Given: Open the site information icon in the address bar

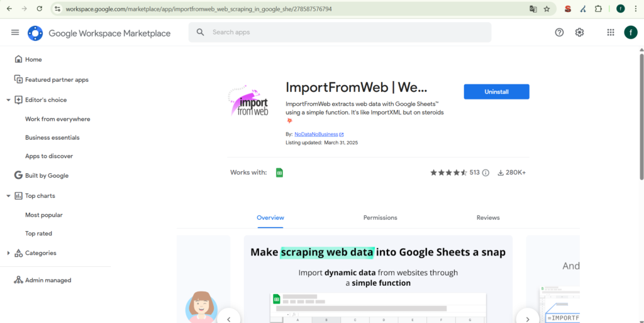Looking at the screenshot, I should pos(57,9).
